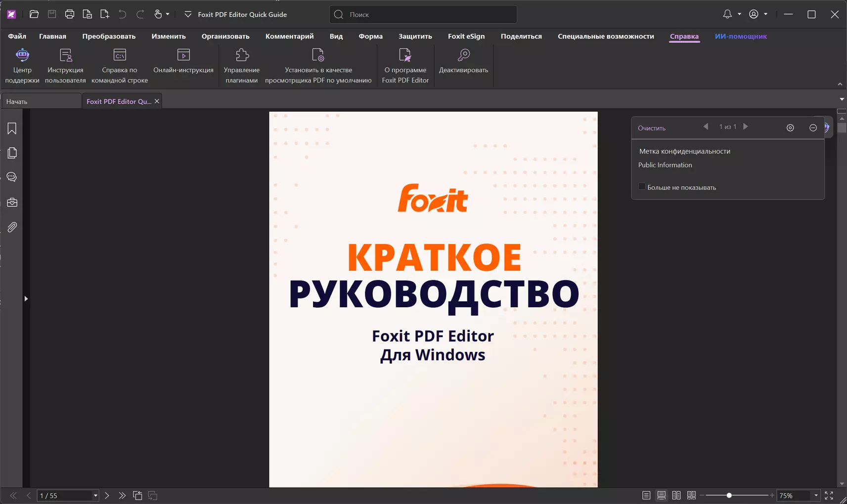Open the bookmarks panel in sidebar
Image resolution: width=847 pixels, height=504 pixels.
pyautogui.click(x=12, y=128)
